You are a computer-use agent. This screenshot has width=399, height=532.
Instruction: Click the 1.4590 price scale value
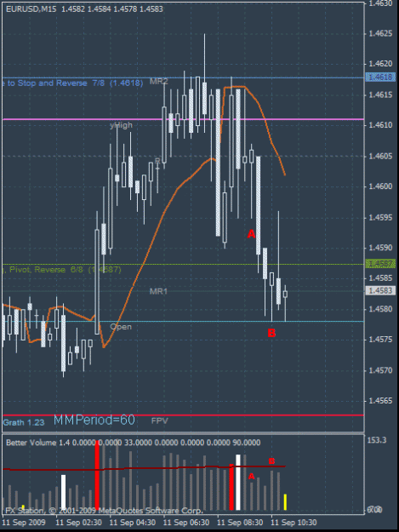point(380,248)
